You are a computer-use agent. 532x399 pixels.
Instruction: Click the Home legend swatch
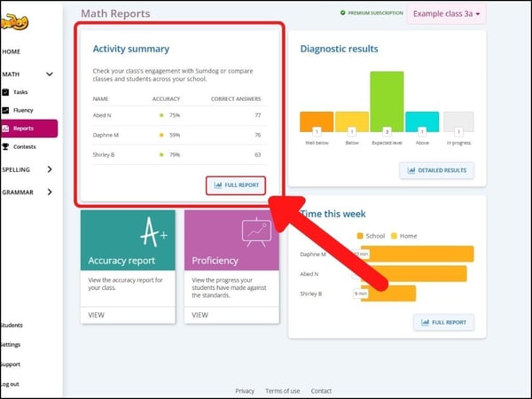(394, 236)
